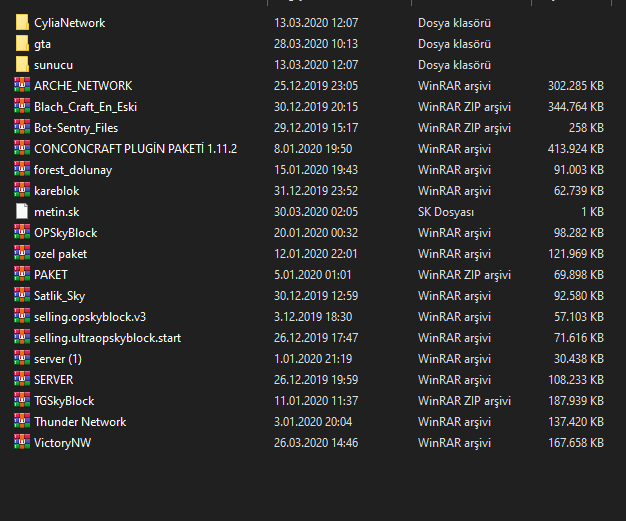Viewport: 626px width, 521px height.
Task: Select the forest_dolunay file name
Action: coord(73,170)
